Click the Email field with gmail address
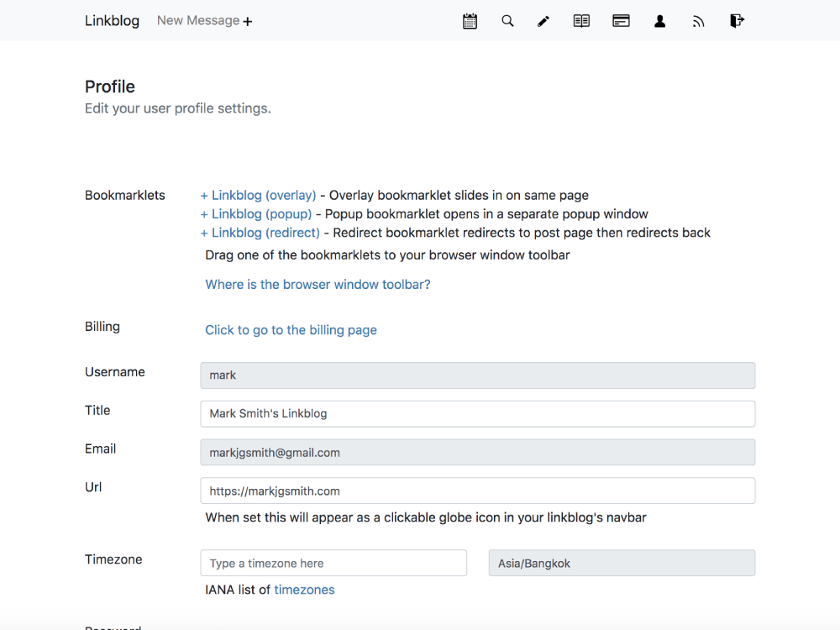Screen dimensions: 840x630 pos(478,453)
